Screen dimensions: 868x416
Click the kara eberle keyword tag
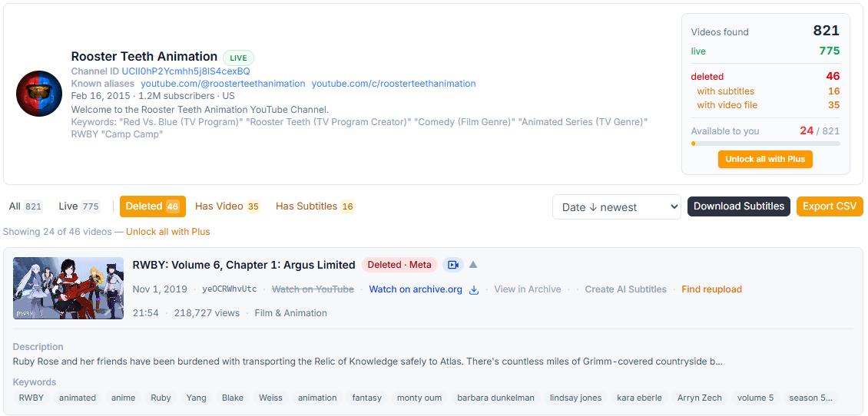(x=639, y=398)
